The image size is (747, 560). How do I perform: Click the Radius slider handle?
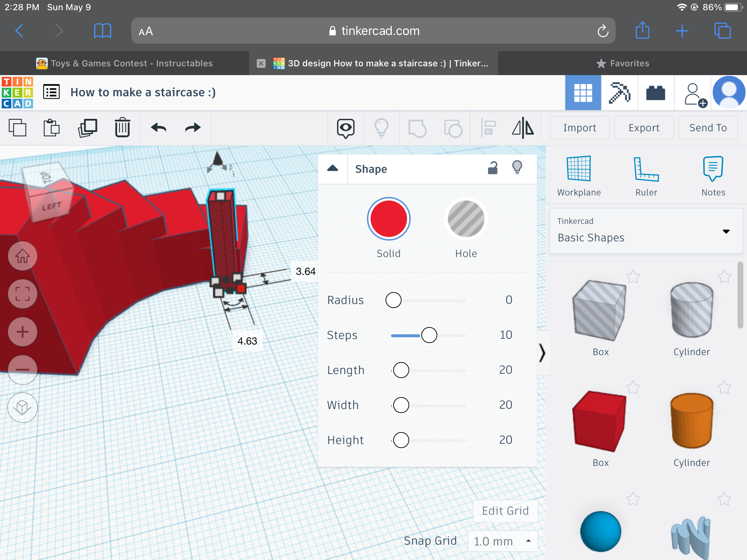[x=393, y=300]
